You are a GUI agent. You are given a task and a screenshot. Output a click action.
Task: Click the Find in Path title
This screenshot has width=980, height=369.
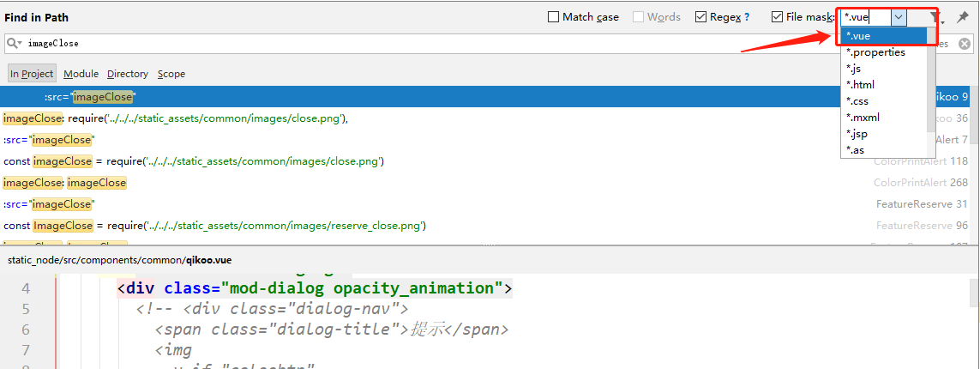coord(36,17)
